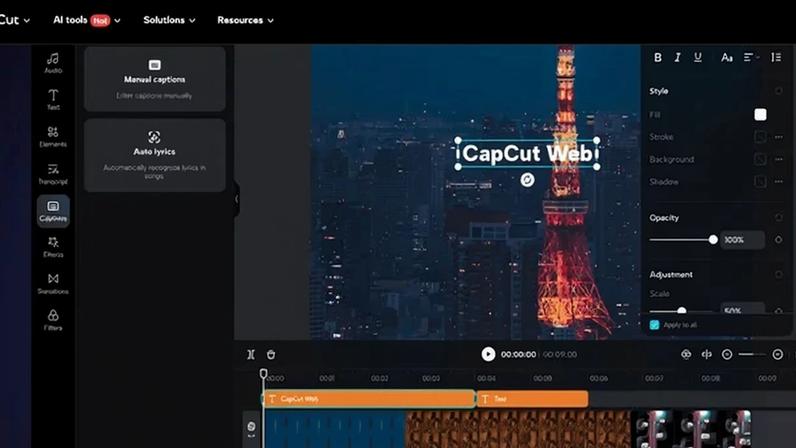Viewport: 796px width, 448px height.
Task: Click the 00:00:00 current time display
Action: [518, 355]
